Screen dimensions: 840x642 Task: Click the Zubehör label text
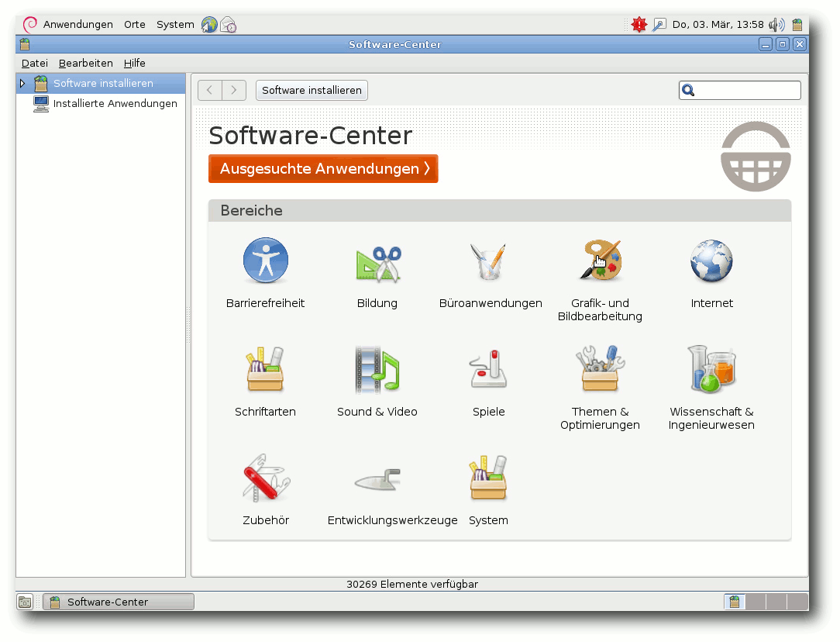tap(266, 520)
